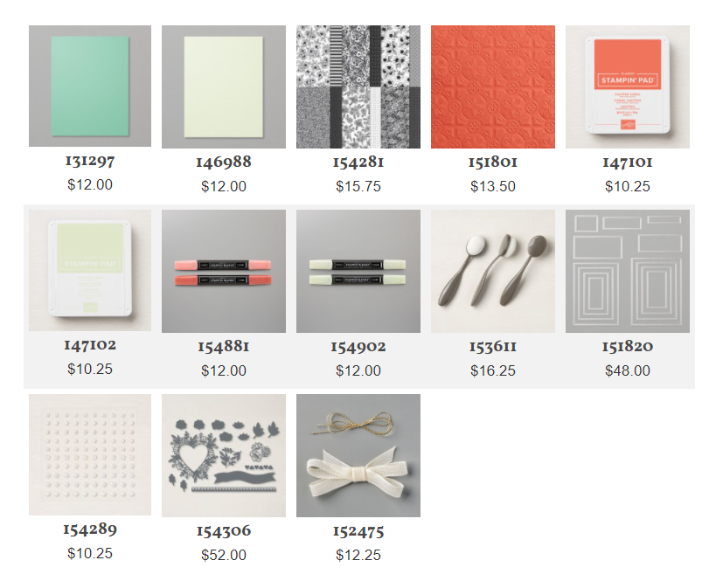Open the 147101 ink pad link
Screen dimensions: 709x588
628,163
